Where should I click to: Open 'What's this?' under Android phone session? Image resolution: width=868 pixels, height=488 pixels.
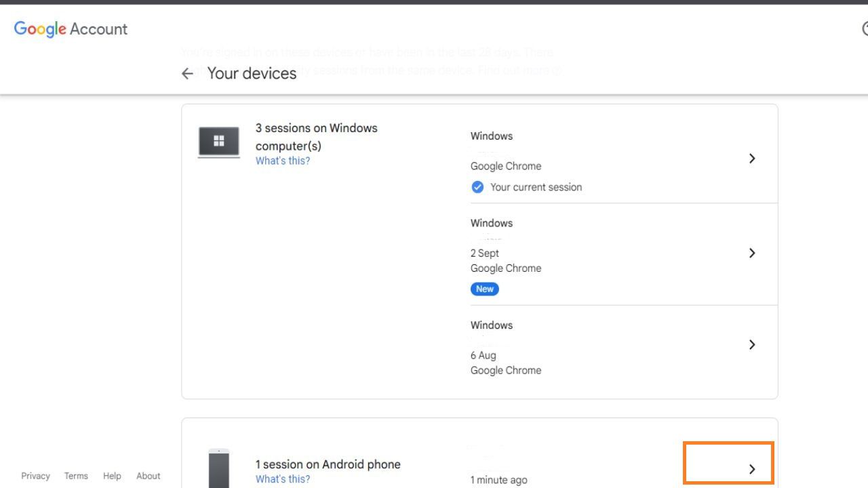[283, 479]
